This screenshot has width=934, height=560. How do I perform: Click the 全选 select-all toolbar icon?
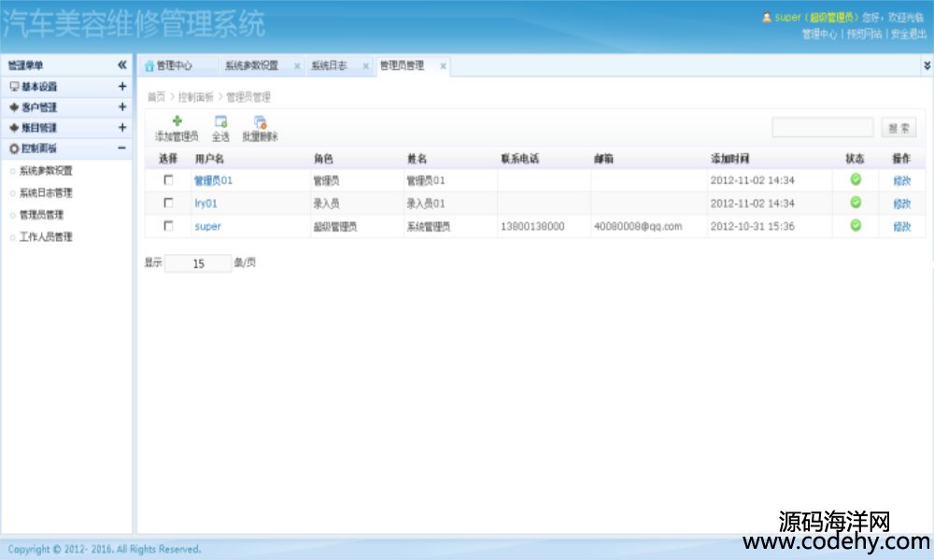pos(220,121)
